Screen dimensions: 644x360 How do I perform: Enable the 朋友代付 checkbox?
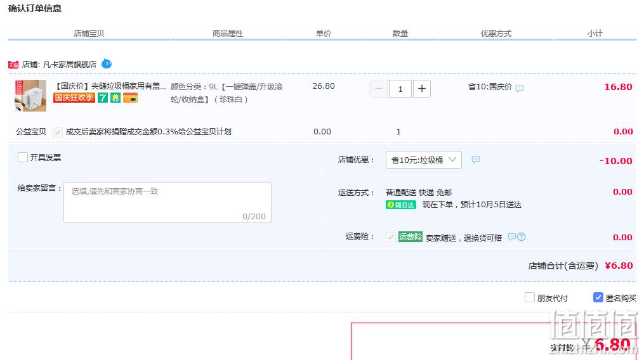530,298
